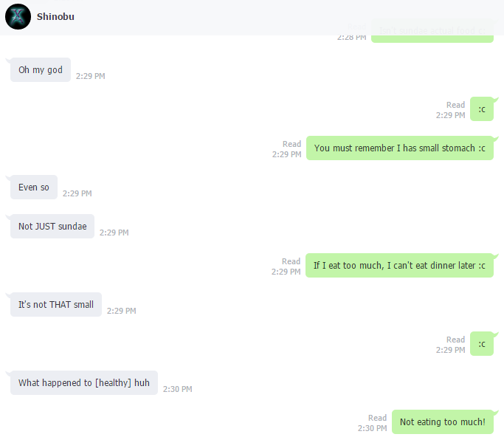Click the "can't eat dinner later" message
The width and height of the screenshot is (504, 437).
pos(399,265)
